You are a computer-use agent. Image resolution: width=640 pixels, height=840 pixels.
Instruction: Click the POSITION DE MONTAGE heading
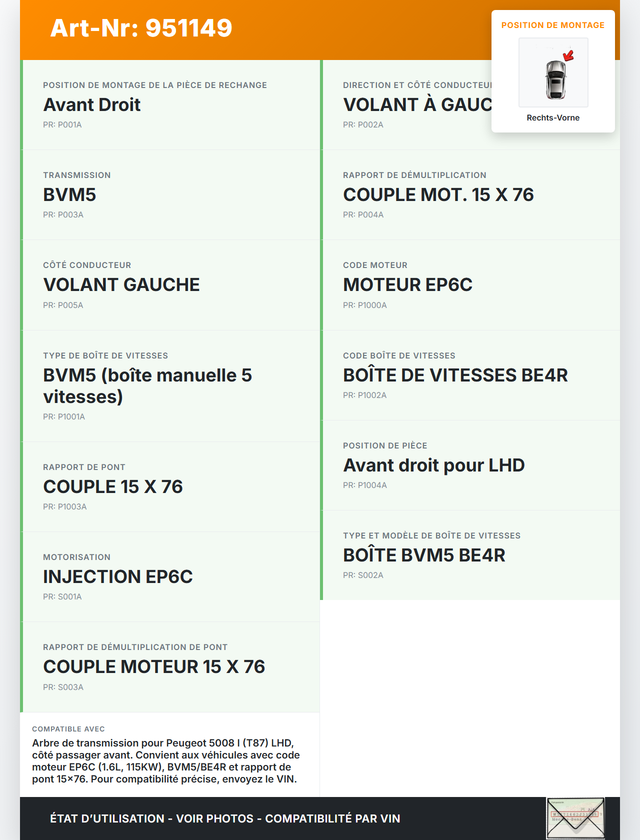[x=553, y=25]
